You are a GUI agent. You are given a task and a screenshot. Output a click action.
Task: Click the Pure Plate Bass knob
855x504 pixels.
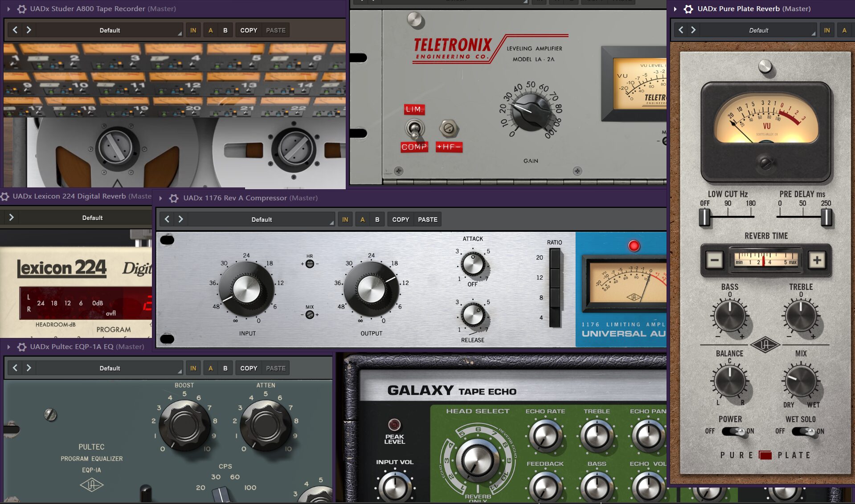click(x=730, y=316)
